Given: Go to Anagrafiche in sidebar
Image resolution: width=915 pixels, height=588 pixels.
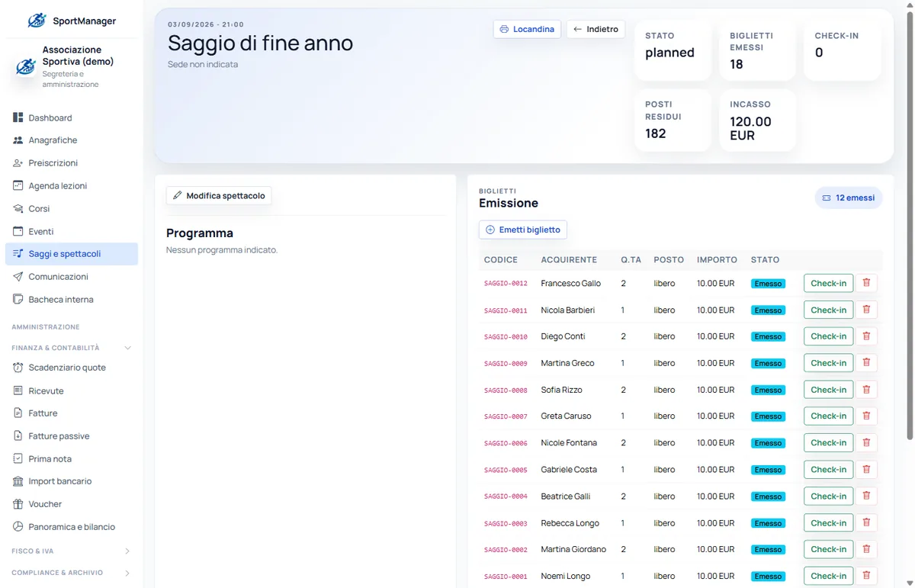Looking at the screenshot, I should (72, 140).
